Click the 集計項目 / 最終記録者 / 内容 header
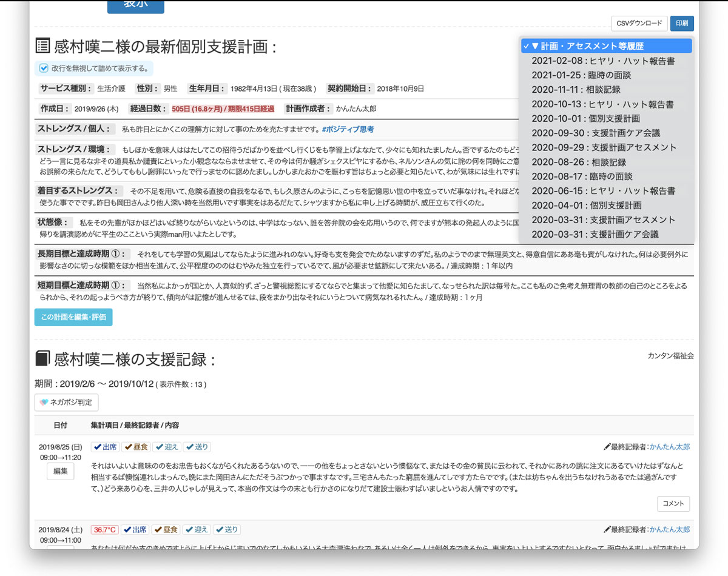The width and height of the screenshot is (728, 576). 135,426
